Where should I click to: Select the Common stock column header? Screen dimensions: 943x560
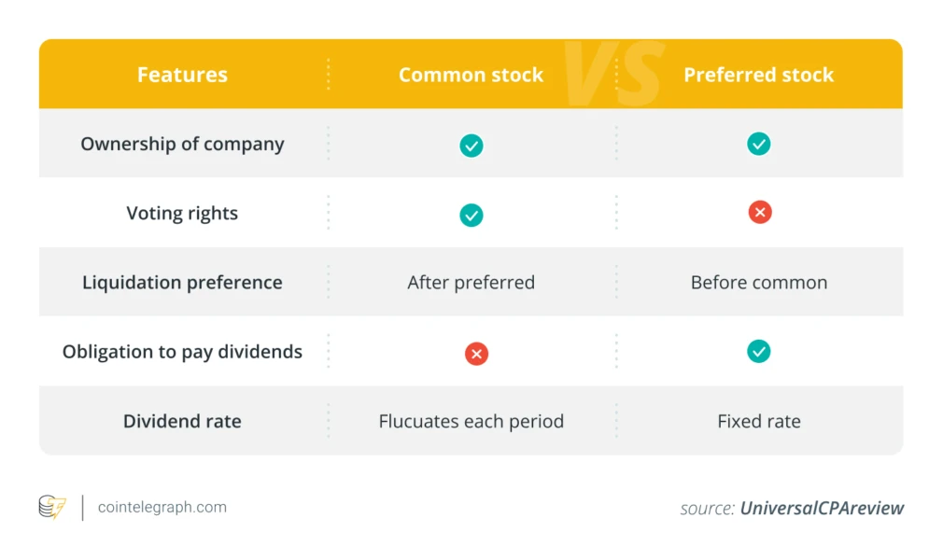click(471, 75)
